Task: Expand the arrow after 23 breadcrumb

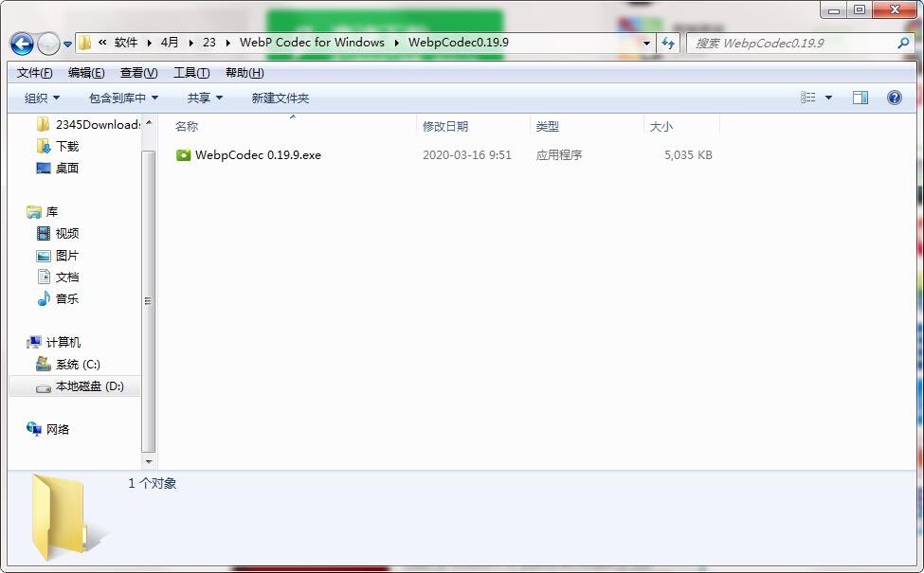Action: tap(227, 43)
